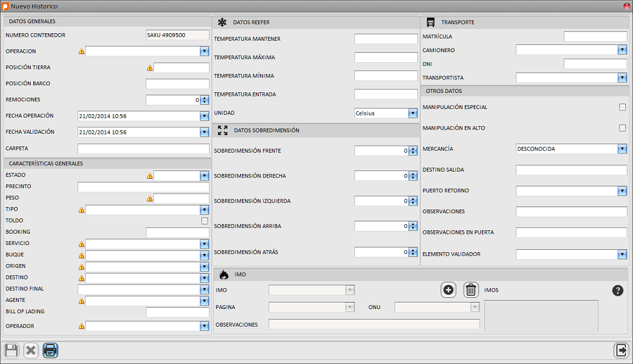This screenshot has width=633, height=364.
Task: Click the Temperatura Mantener field
Action: pyautogui.click(x=386, y=38)
